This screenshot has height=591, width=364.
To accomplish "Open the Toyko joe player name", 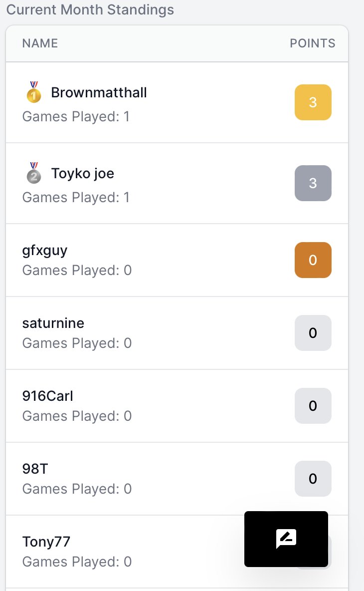I will click(x=82, y=173).
